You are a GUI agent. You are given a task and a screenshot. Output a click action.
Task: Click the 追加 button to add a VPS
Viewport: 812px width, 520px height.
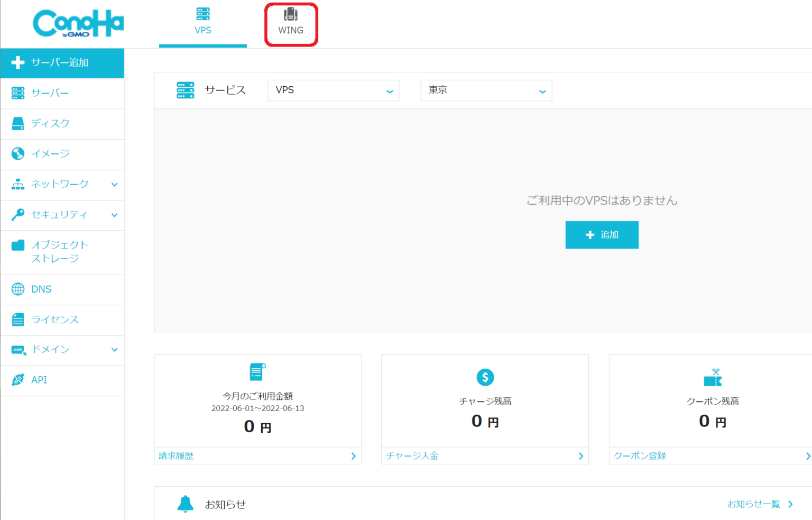click(602, 234)
